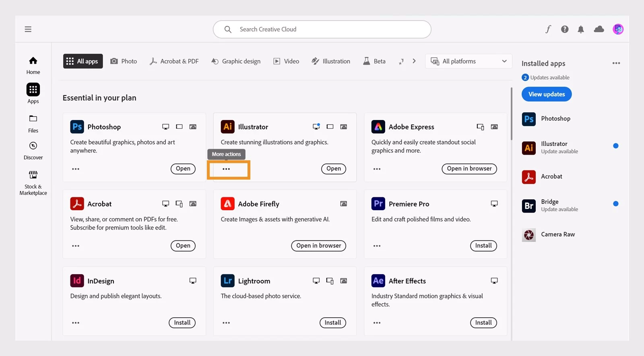
Task: Click the Updates available link
Action: (x=549, y=77)
